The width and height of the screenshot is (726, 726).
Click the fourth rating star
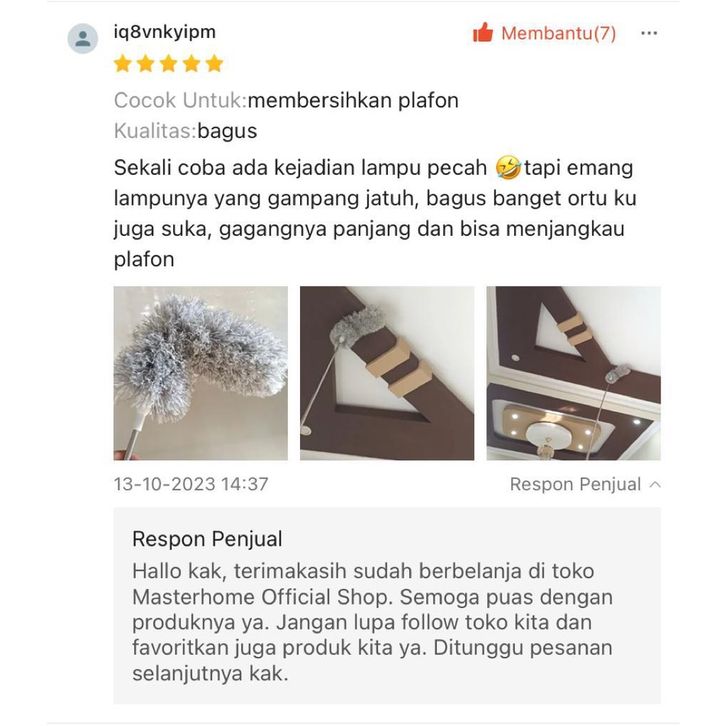pos(191,63)
